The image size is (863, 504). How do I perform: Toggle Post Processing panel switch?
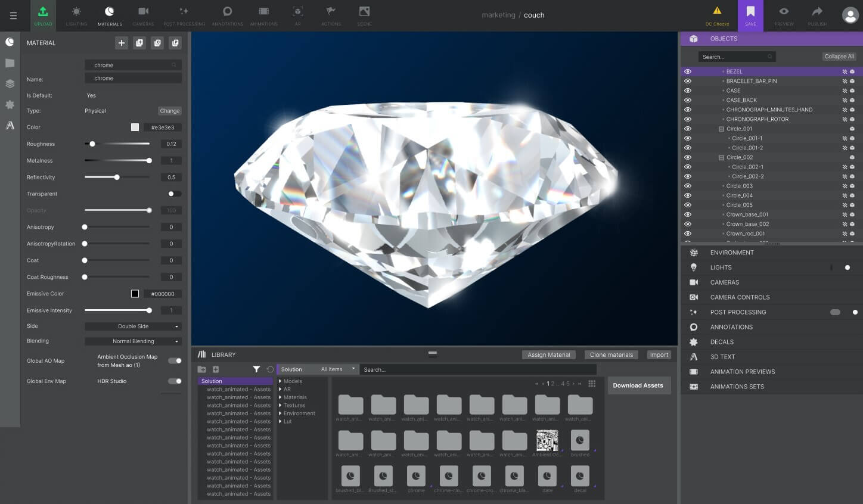[x=835, y=312]
